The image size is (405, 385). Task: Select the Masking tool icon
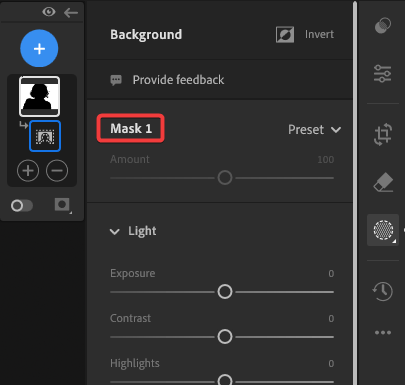pos(383,230)
